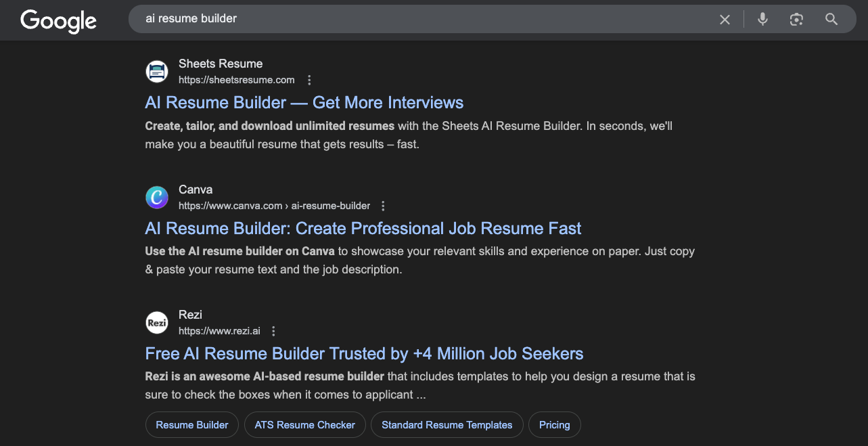Image resolution: width=868 pixels, height=446 pixels.
Task: Click the canva.com ai-resume-builder URL
Action: [275, 206]
